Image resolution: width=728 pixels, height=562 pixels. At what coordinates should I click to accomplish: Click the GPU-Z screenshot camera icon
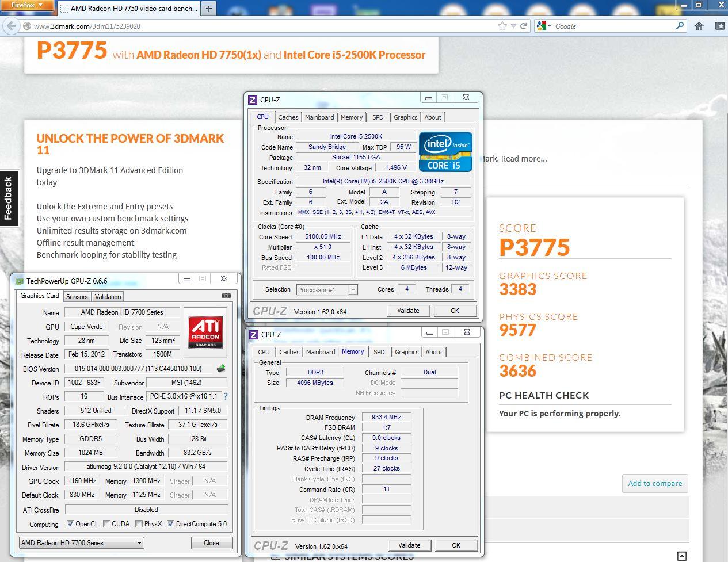(x=226, y=296)
